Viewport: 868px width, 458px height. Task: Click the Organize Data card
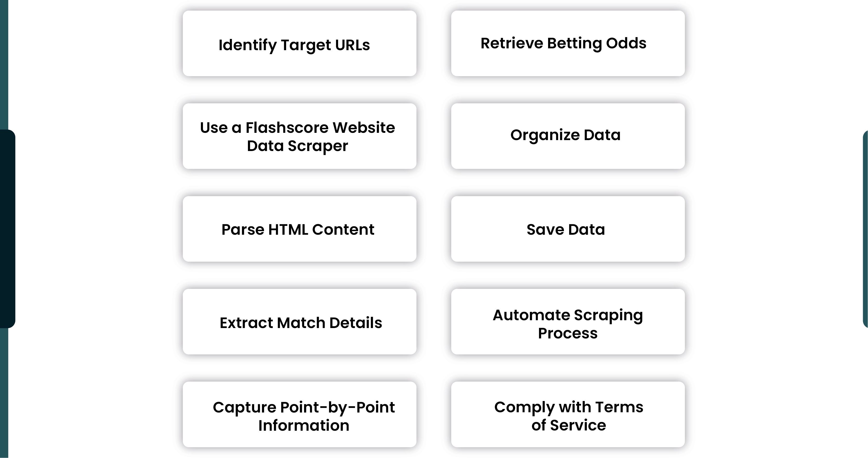tap(567, 136)
